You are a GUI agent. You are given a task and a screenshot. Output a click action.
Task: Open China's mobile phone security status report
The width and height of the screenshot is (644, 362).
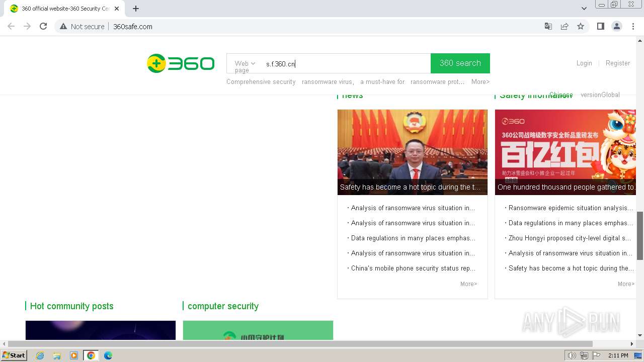[x=413, y=268]
